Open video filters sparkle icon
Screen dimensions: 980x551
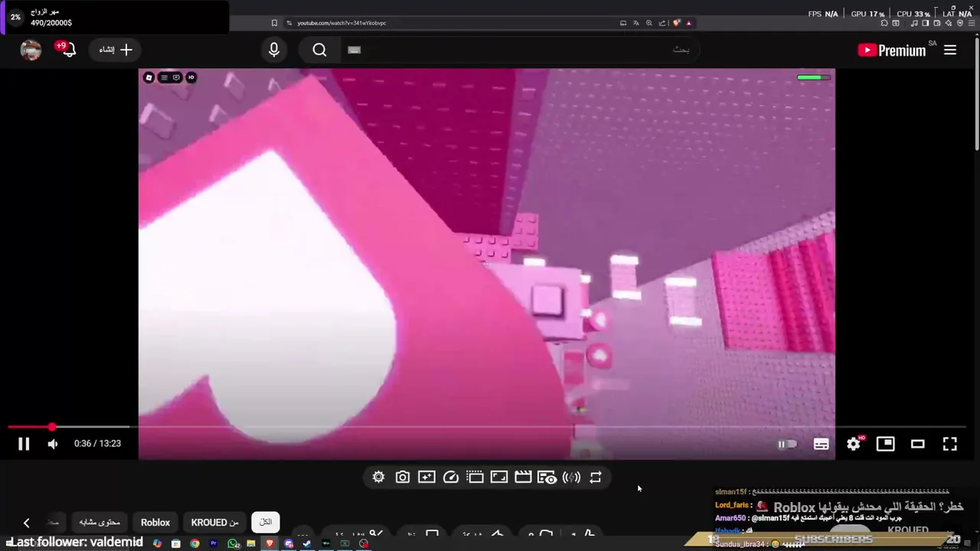(x=426, y=477)
